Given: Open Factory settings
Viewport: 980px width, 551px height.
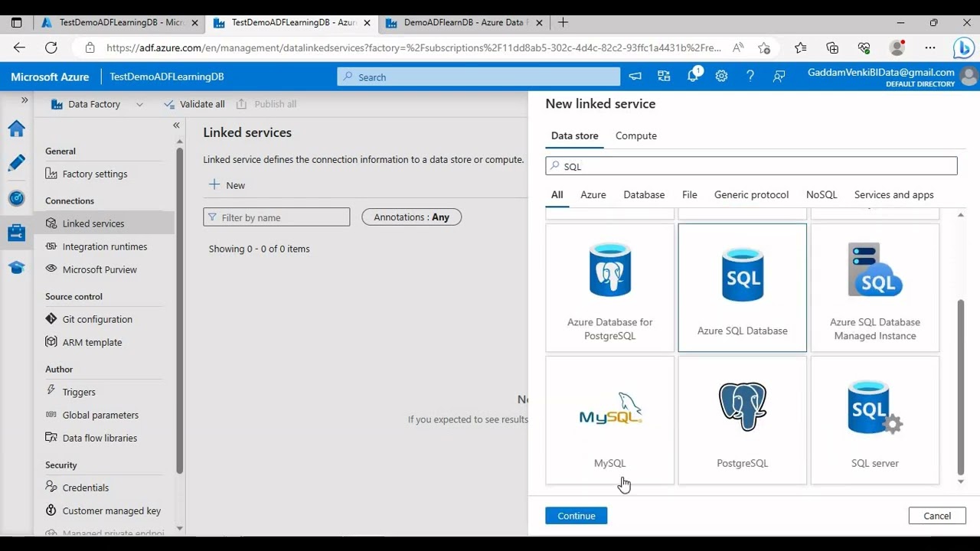Looking at the screenshot, I should pyautogui.click(x=95, y=174).
